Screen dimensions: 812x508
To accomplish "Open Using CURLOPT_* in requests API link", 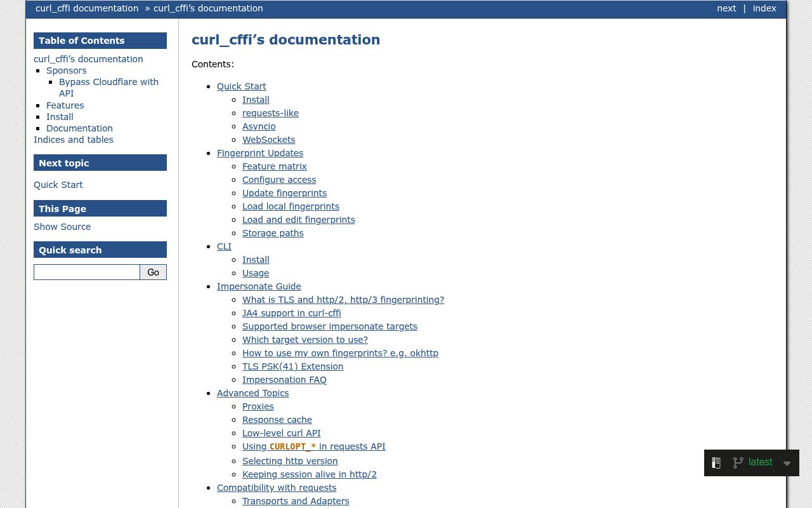I will coord(314,446).
